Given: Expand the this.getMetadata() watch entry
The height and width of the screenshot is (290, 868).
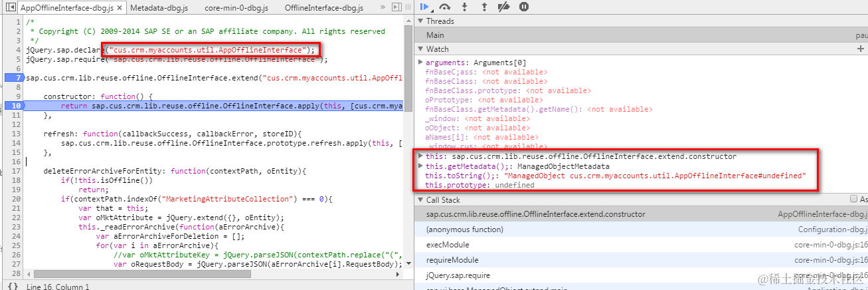Looking at the screenshot, I should 420,166.
